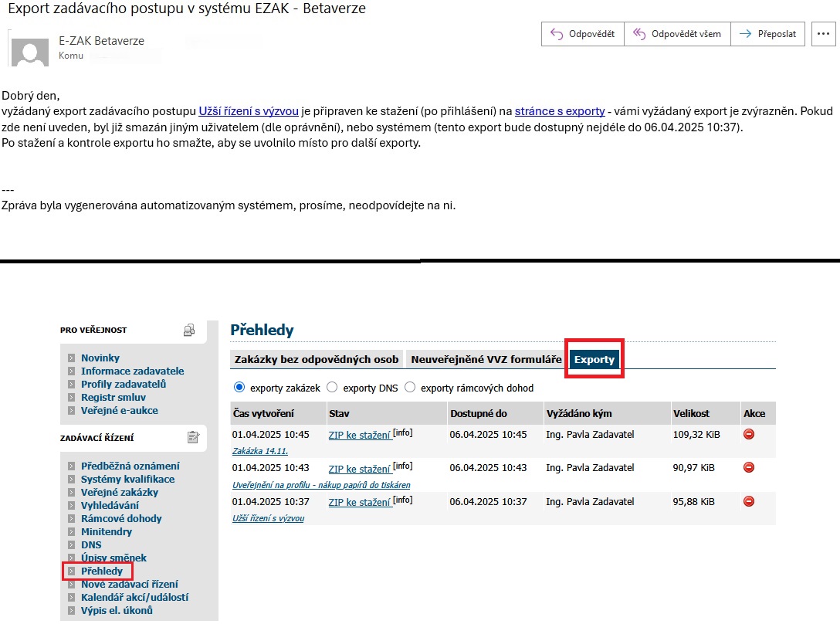
Task: Click the printer icon beside Pro veřejnost
Action: (x=189, y=331)
